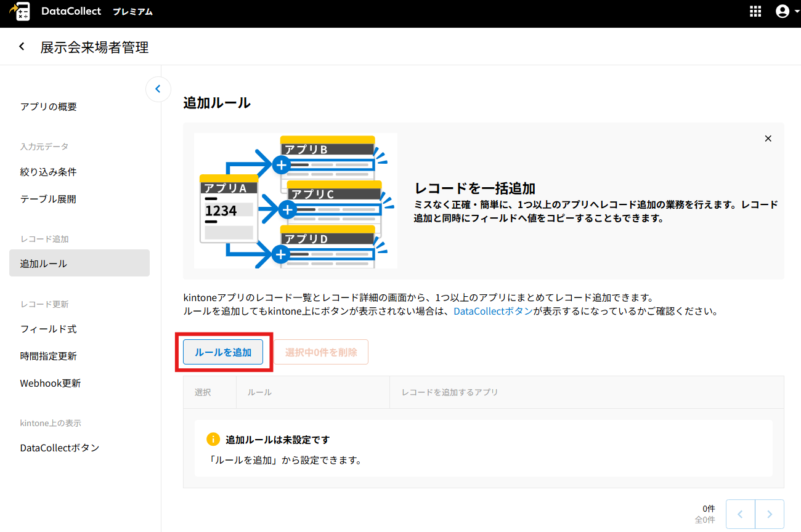
Task: Open アプリの概要 in the sidebar
Action: pyautogui.click(x=49, y=107)
